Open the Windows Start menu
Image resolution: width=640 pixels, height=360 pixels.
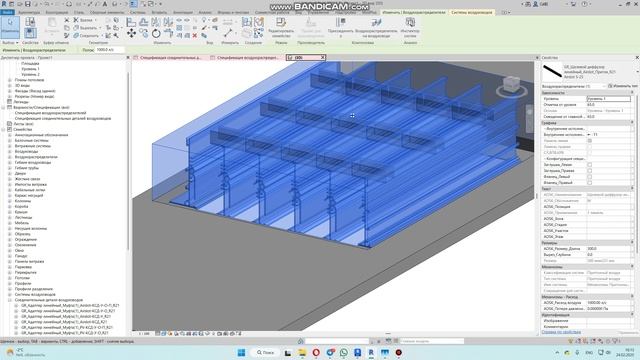click(x=241, y=352)
